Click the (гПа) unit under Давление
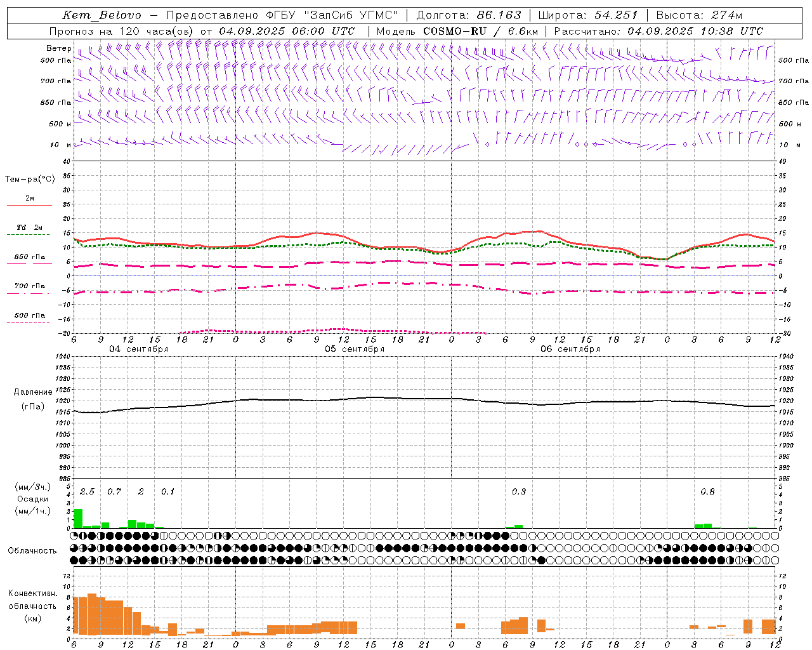812x650 pixels. point(33,407)
